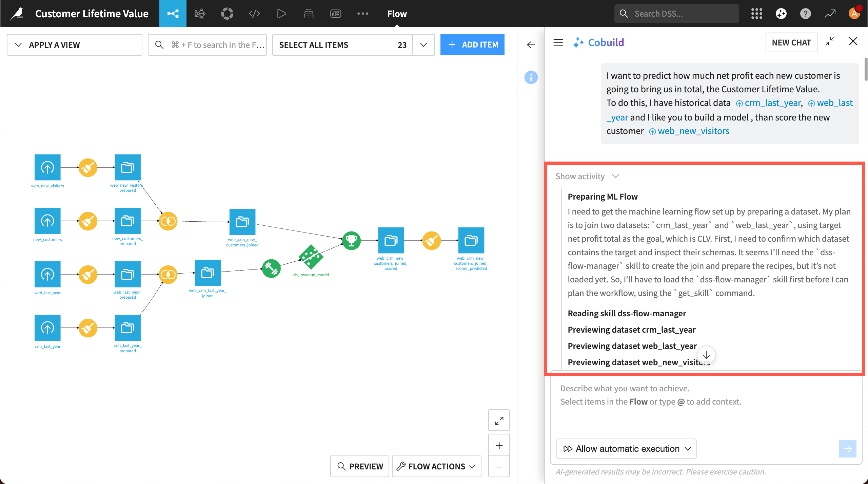Select the new_customers dataset node

tap(47, 221)
